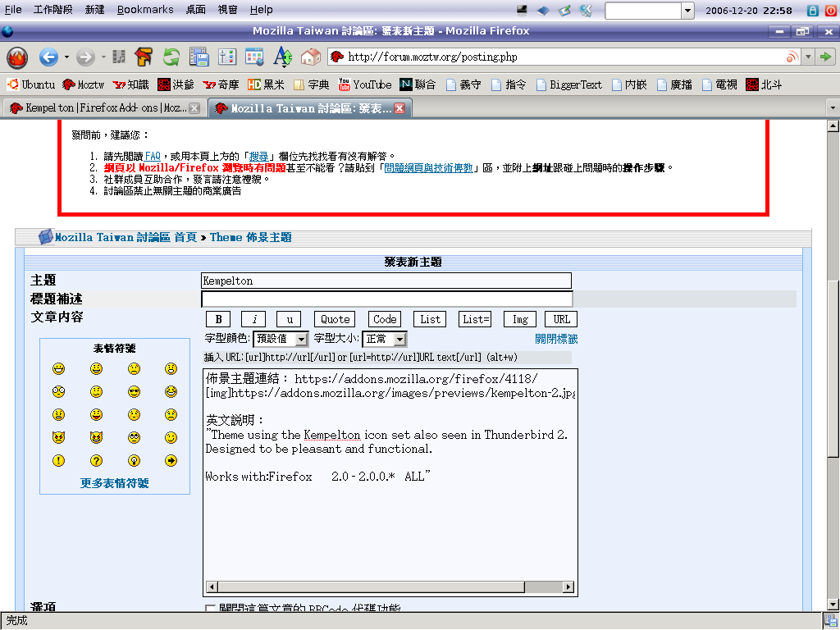This screenshot has height=630, width=840.
Task: Click the page vertical scrollbar down arrow
Action: pos(833,605)
